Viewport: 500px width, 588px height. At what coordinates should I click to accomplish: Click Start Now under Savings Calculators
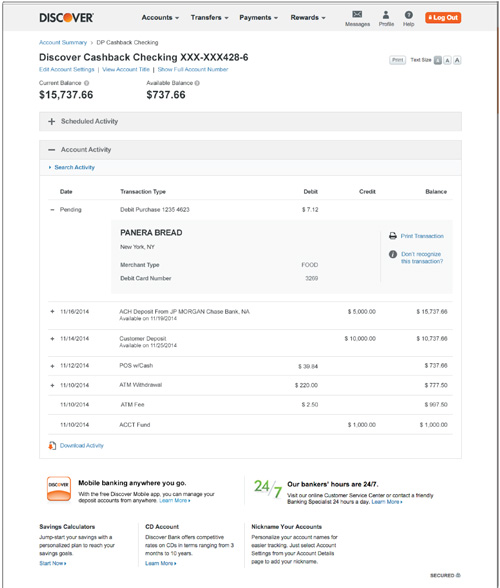(x=53, y=563)
